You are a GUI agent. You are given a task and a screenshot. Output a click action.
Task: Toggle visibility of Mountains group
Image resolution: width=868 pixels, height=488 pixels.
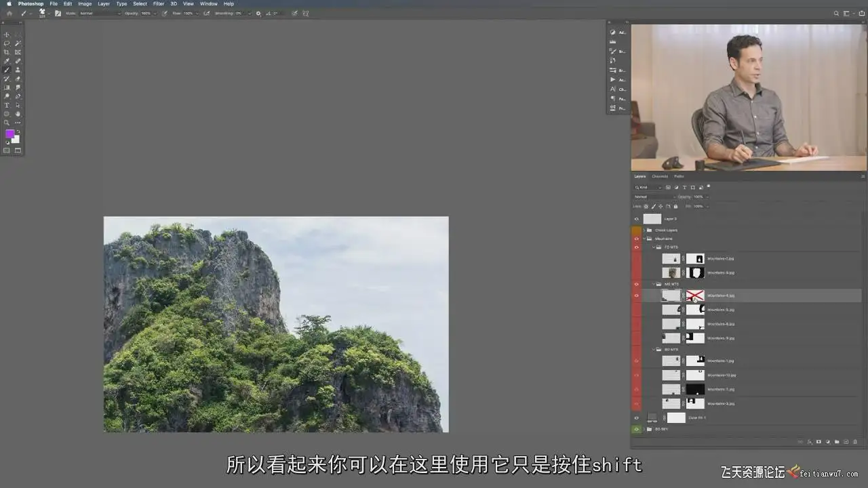point(636,239)
